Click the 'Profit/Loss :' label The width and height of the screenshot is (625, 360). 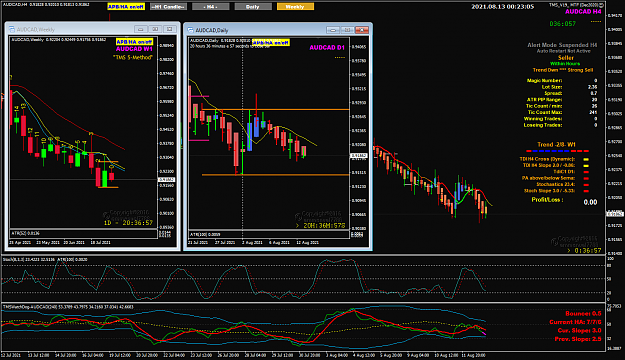[x=547, y=200]
